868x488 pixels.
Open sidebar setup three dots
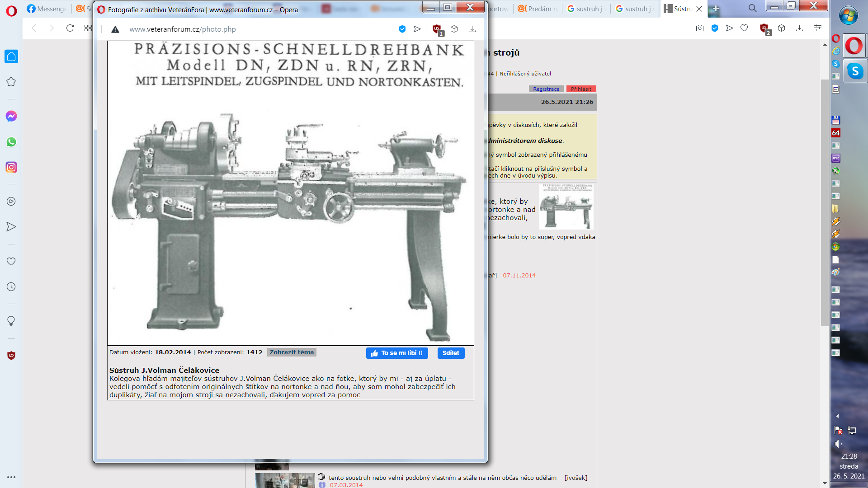(x=11, y=477)
